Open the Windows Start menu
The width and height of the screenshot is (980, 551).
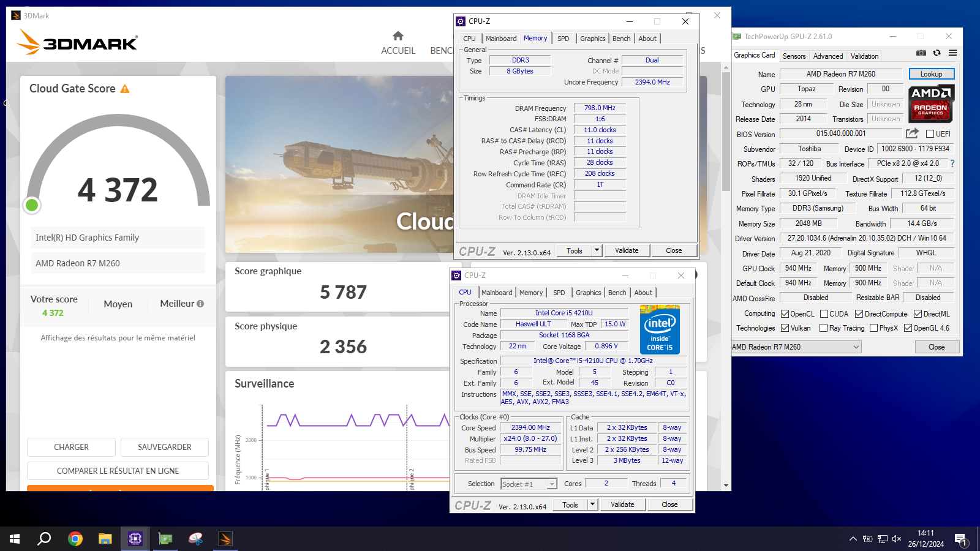point(15,539)
